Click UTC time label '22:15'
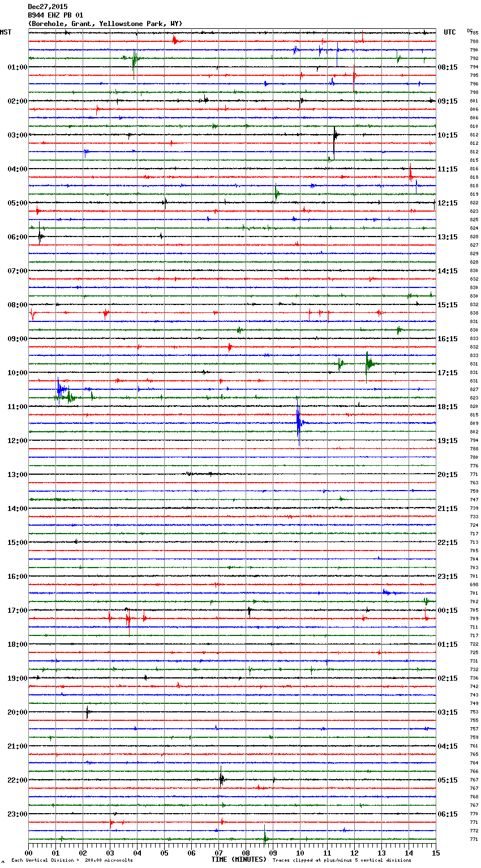 pyautogui.click(x=448, y=543)
